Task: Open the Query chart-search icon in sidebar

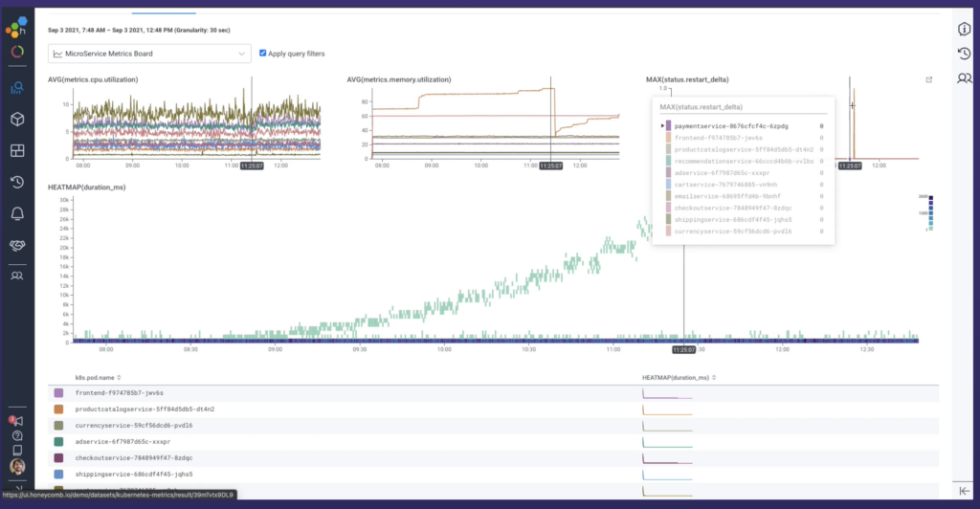Action: click(17, 88)
